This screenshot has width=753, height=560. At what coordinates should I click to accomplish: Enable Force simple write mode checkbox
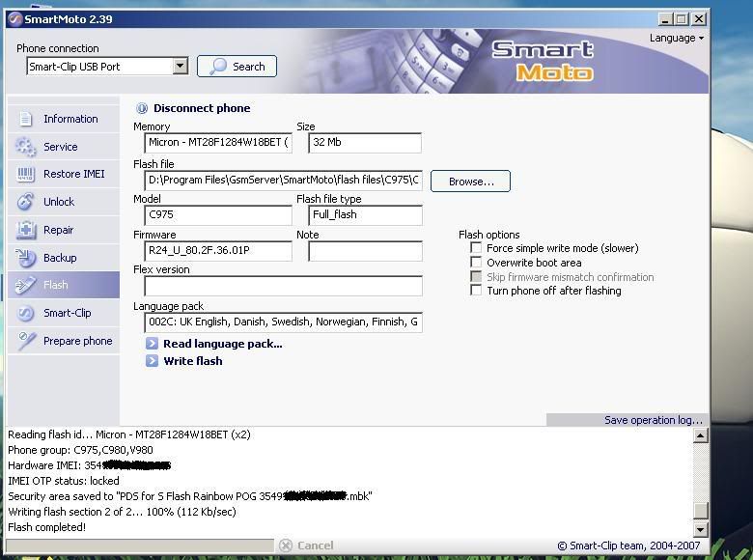coord(476,248)
